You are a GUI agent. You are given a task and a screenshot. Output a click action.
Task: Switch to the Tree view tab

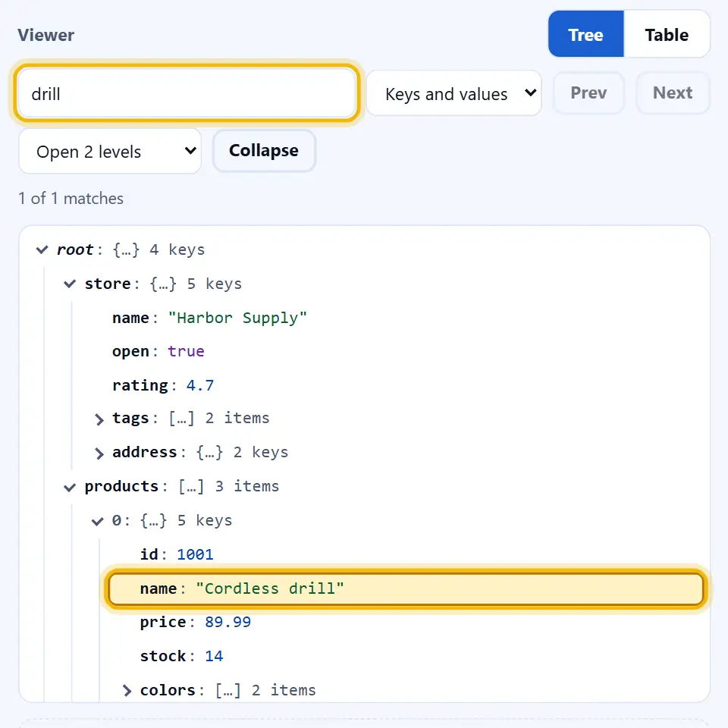(585, 34)
